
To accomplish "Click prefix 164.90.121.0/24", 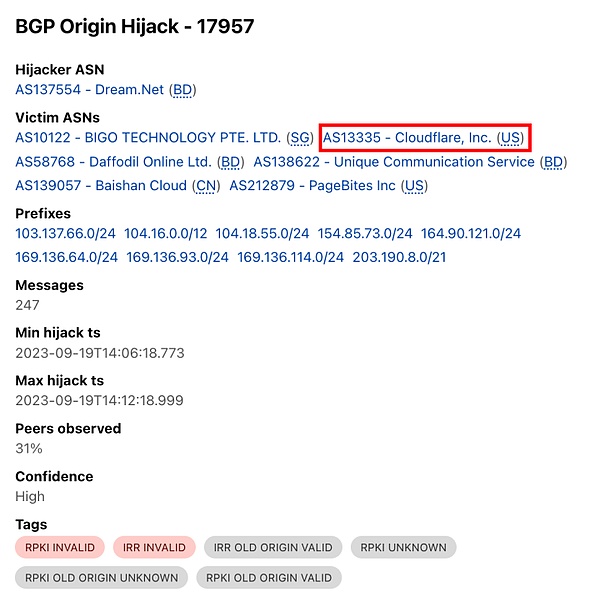I will pyautogui.click(x=471, y=233).
